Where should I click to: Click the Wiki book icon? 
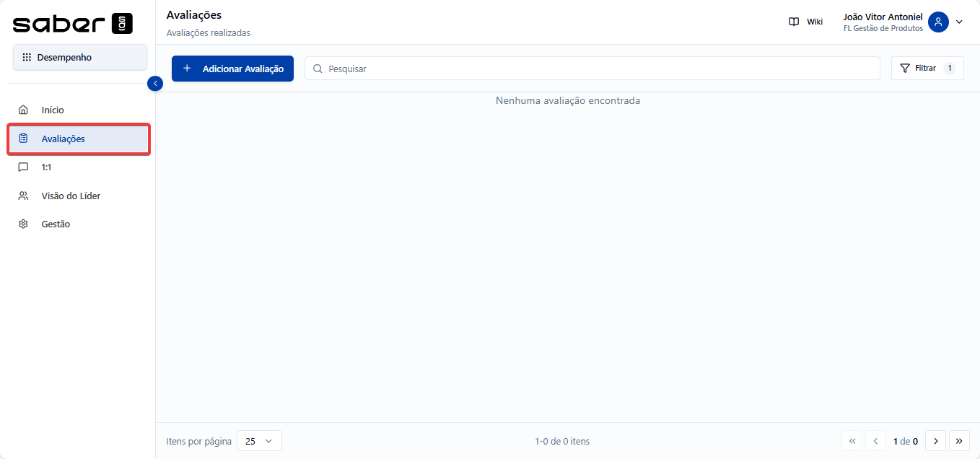(794, 22)
